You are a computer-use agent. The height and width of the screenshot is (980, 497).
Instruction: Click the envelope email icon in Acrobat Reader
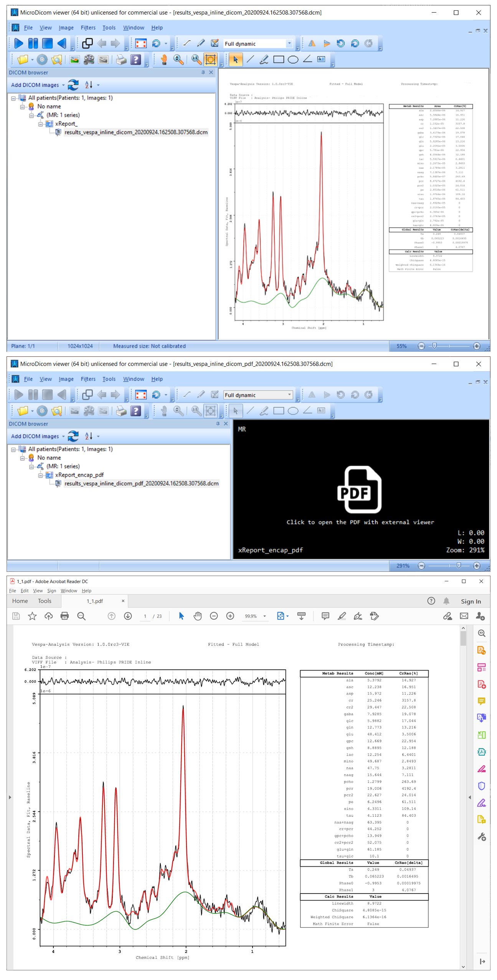point(464,616)
